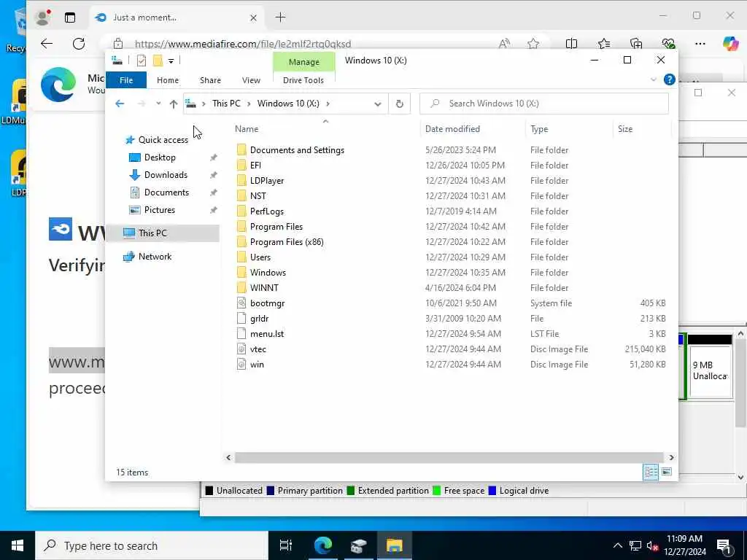Screen dimensions: 747x560
Task: Open Task View from taskbar
Action: click(x=286, y=545)
